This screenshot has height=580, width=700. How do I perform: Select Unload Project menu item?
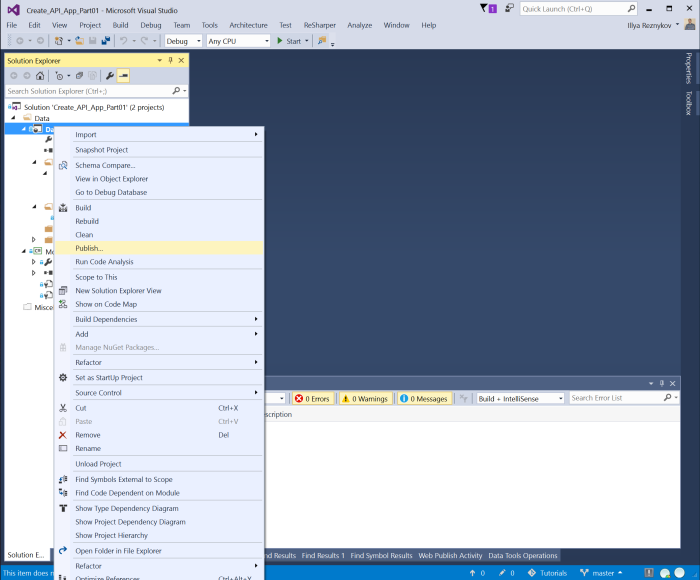coord(159,464)
